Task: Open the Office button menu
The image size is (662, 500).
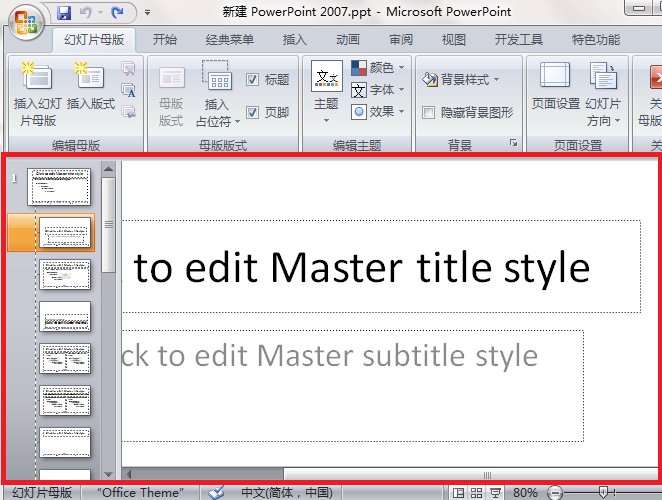Action: (x=25, y=21)
